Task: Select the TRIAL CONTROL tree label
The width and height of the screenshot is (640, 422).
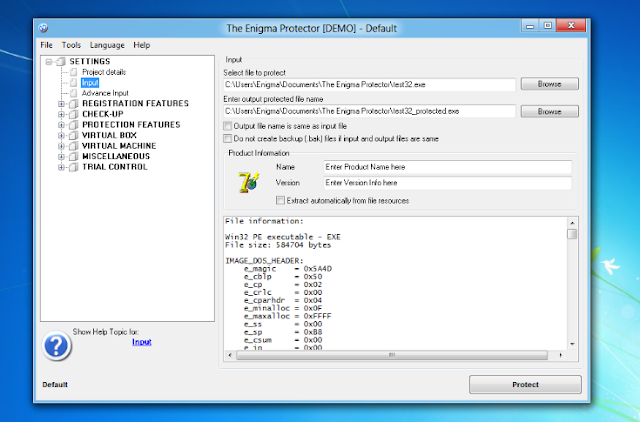Action: 115,167
